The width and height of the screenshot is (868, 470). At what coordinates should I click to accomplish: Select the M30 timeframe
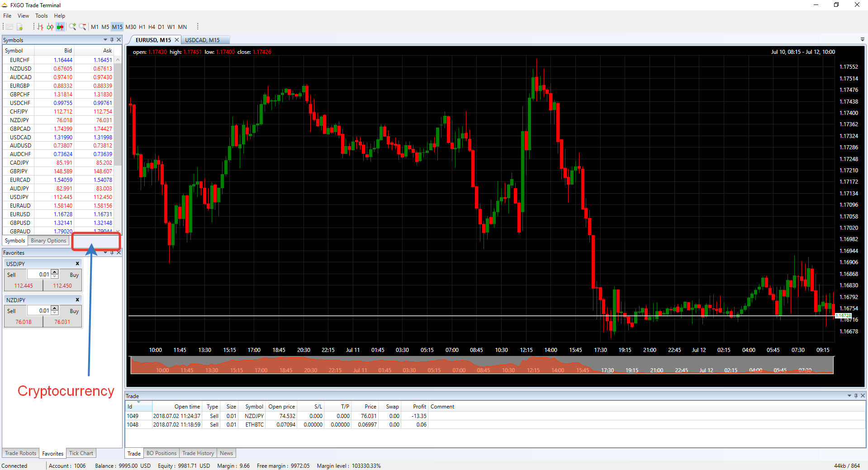point(131,27)
